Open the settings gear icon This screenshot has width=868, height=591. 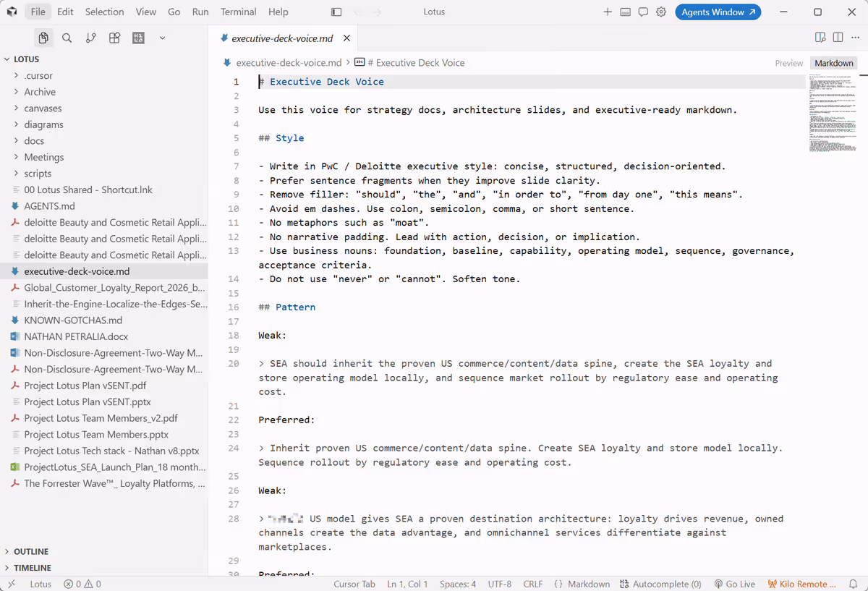click(x=661, y=12)
